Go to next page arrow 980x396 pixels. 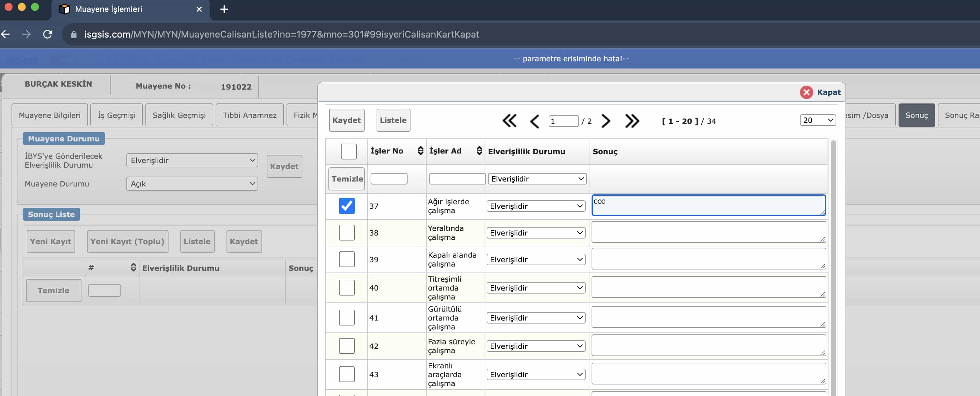coord(606,121)
